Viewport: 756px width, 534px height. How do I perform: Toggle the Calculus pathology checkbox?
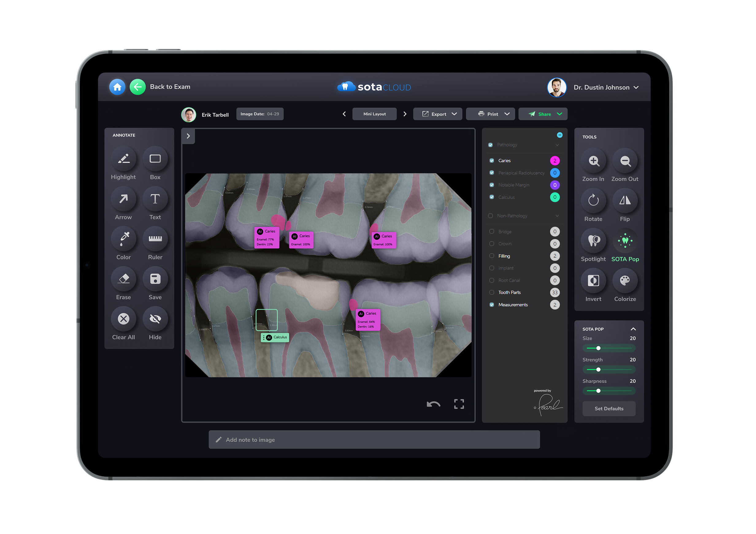(492, 197)
